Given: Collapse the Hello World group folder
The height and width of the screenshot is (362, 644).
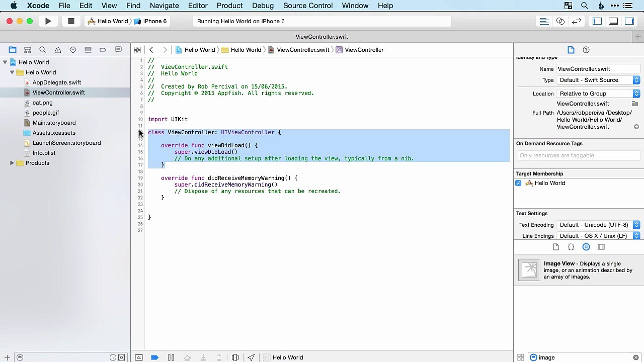Looking at the screenshot, I should pyautogui.click(x=12, y=72).
